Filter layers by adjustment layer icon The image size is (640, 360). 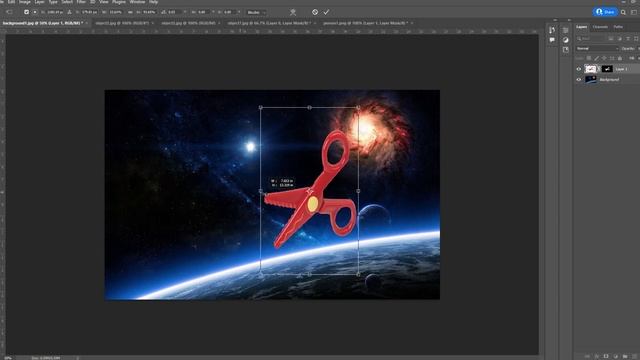pos(619,38)
